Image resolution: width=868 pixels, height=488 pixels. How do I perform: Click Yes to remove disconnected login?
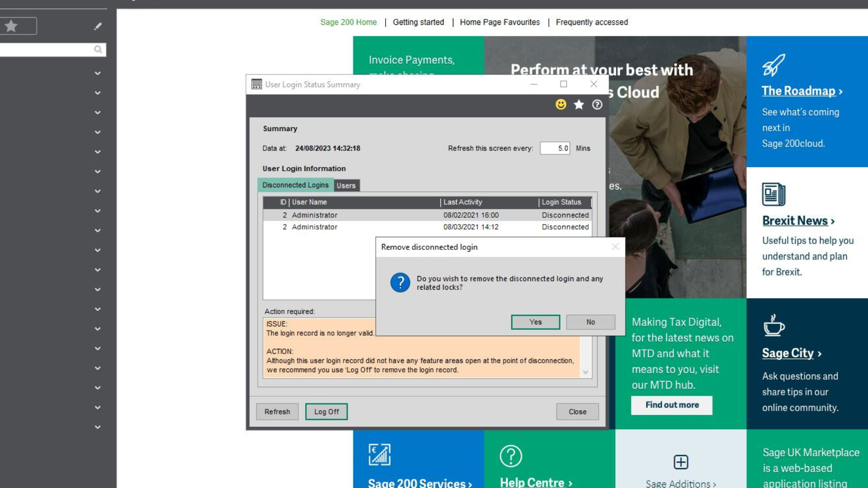coord(535,322)
